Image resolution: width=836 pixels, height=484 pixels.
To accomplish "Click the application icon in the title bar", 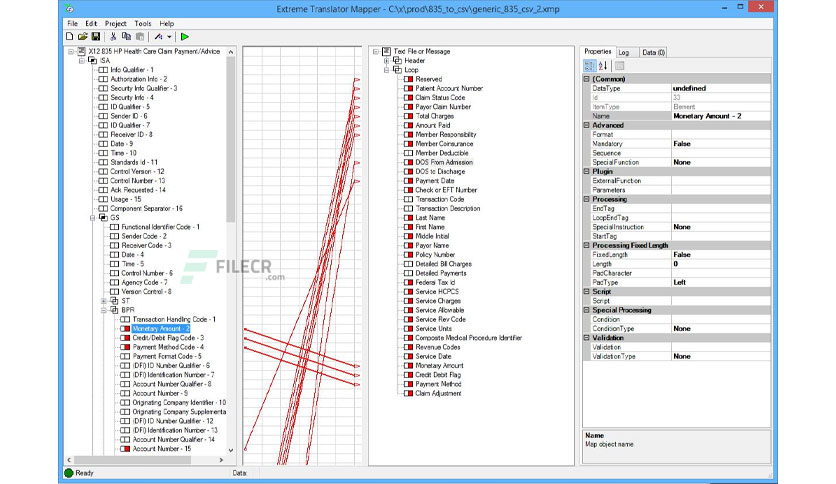I will point(69,9).
